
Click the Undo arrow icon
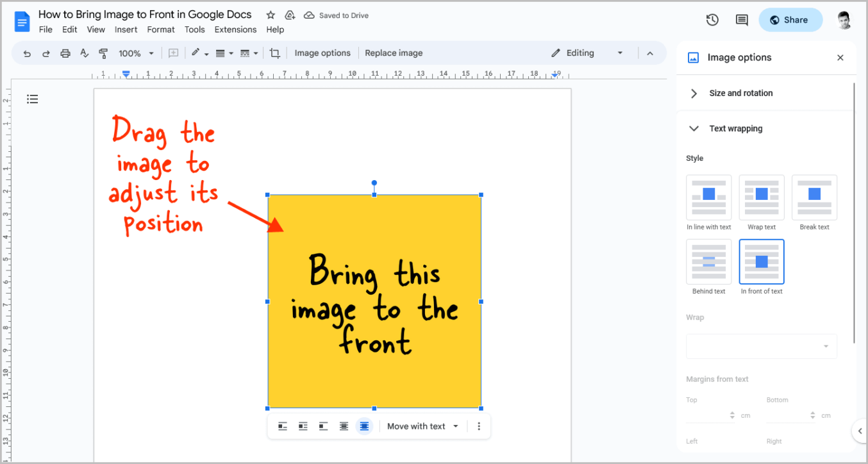point(27,53)
